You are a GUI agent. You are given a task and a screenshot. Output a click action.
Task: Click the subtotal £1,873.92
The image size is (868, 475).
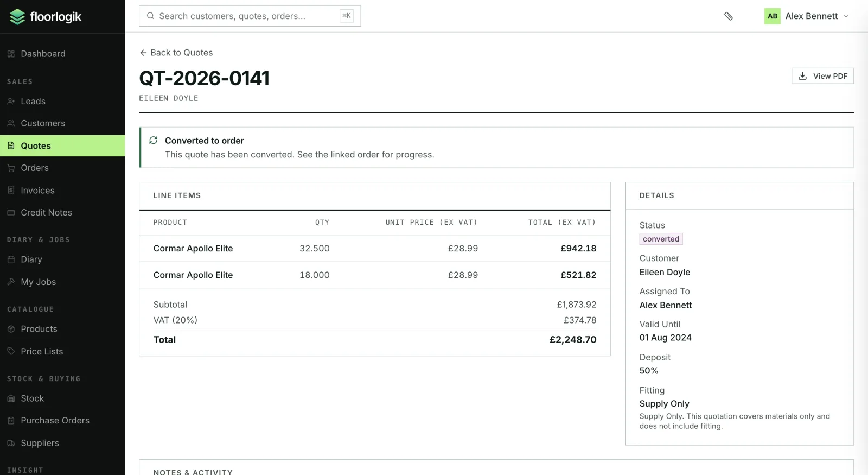(x=577, y=305)
